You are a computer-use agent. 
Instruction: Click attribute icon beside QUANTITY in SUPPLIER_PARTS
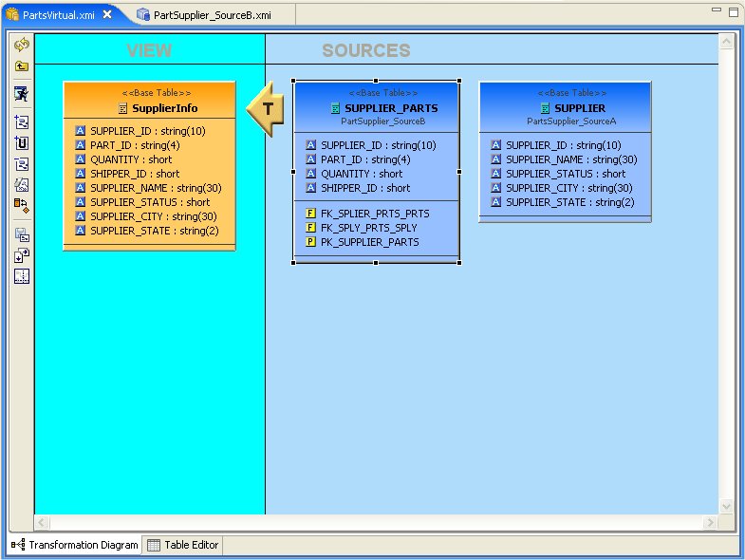click(310, 174)
